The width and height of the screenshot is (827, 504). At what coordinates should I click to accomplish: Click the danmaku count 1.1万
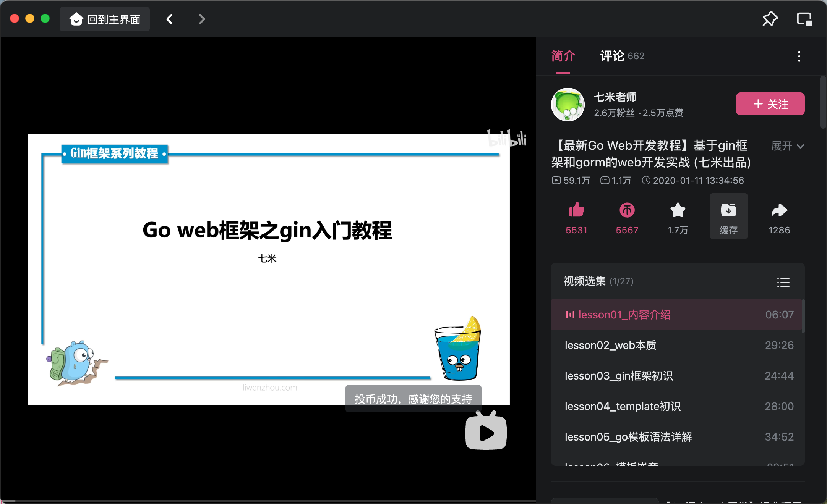616,180
